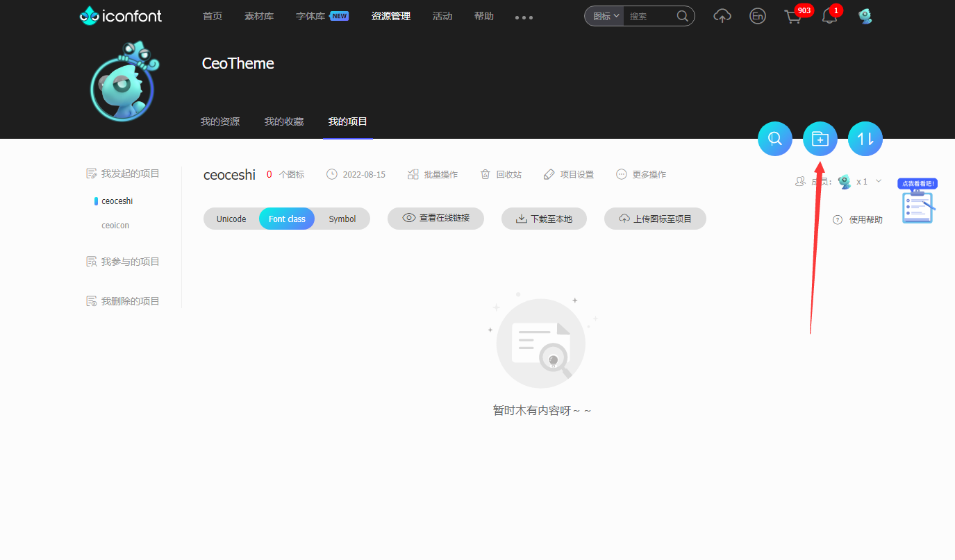Image resolution: width=955 pixels, height=560 pixels.
Task: Open the three-dots more menu in the navbar
Action: coord(524,17)
